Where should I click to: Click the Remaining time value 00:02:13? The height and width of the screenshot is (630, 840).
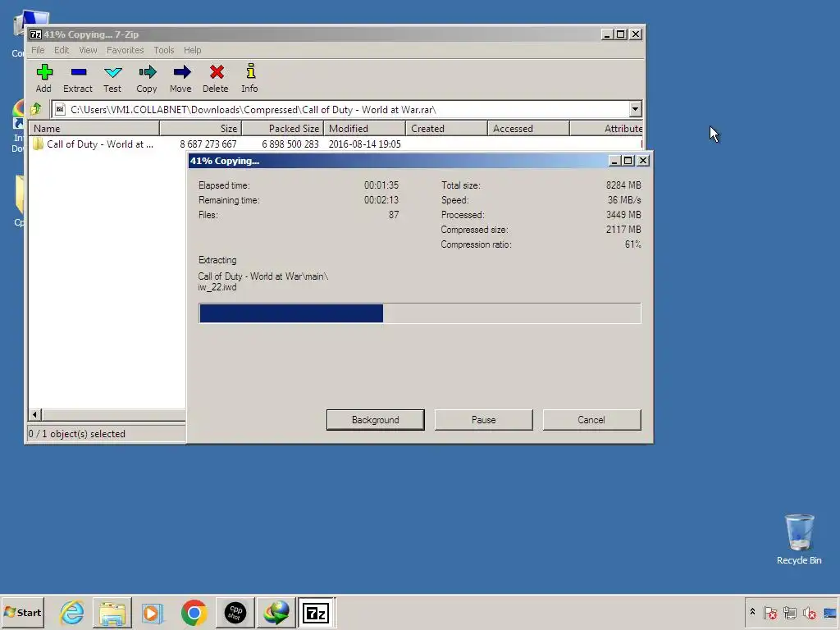pos(381,200)
